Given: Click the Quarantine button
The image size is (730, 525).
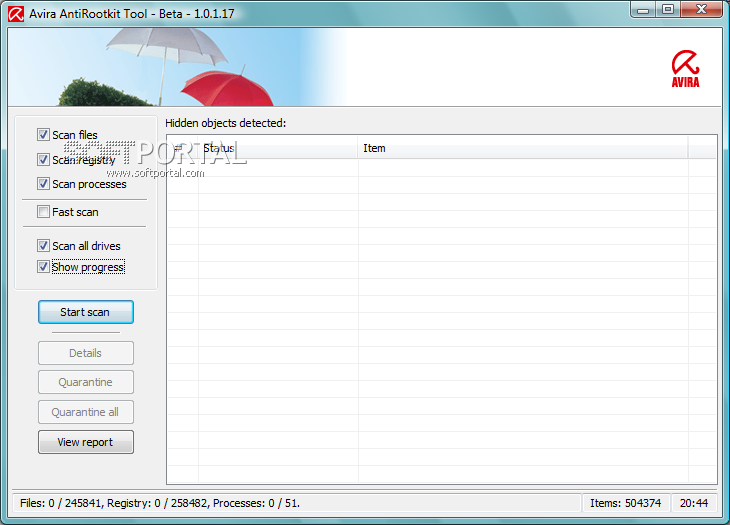Looking at the screenshot, I should click(x=86, y=382).
